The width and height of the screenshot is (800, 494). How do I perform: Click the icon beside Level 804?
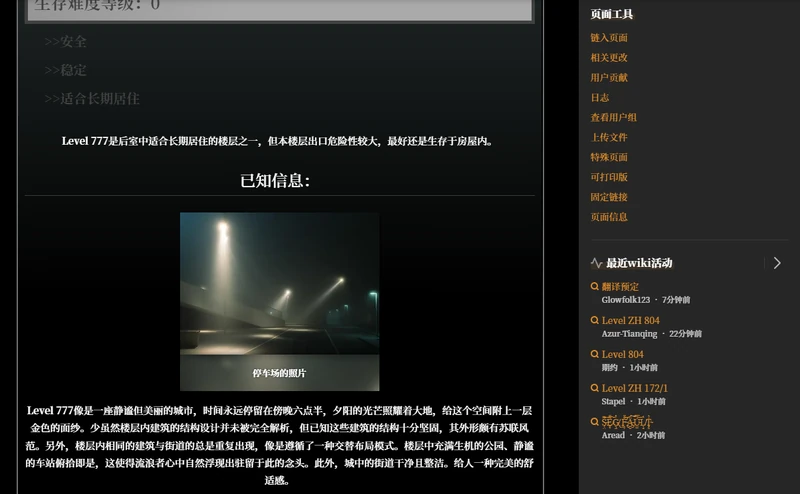point(594,354)
